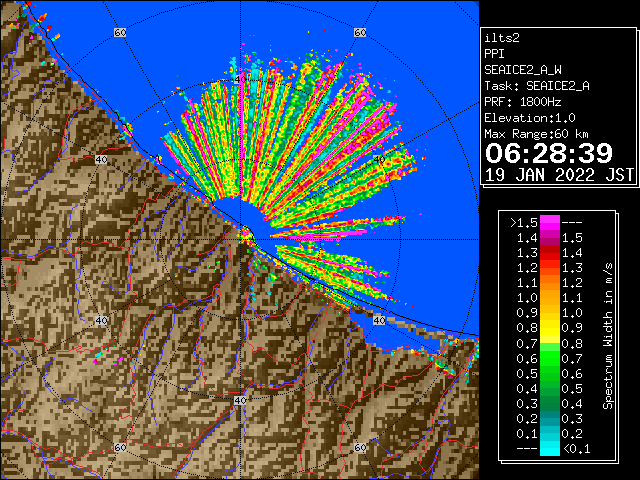The height and width of the screenshot is (480, 640).
Task: Select the 'SEAICE2_A_W' product name text
Action: (523, 70)
